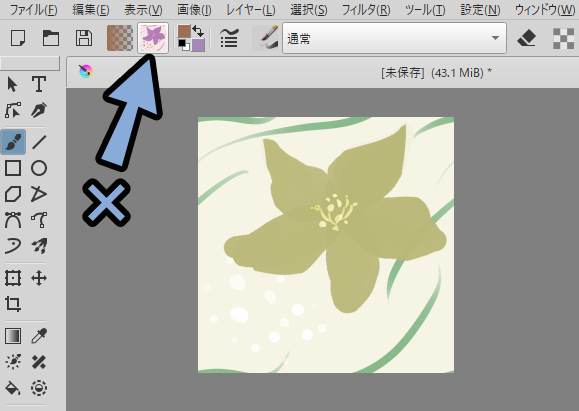Pick the Crop tool
This screenshot has width=579, height=411.
13,304
